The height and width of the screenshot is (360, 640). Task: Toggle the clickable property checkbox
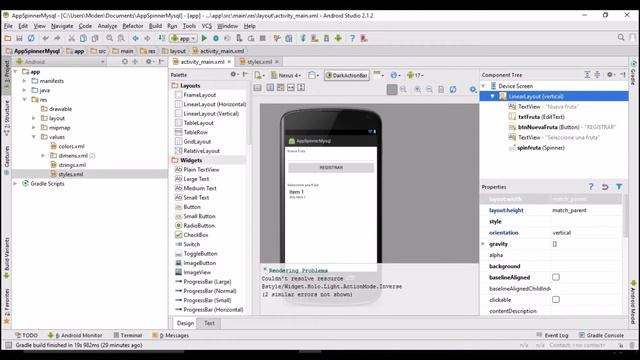556,300
